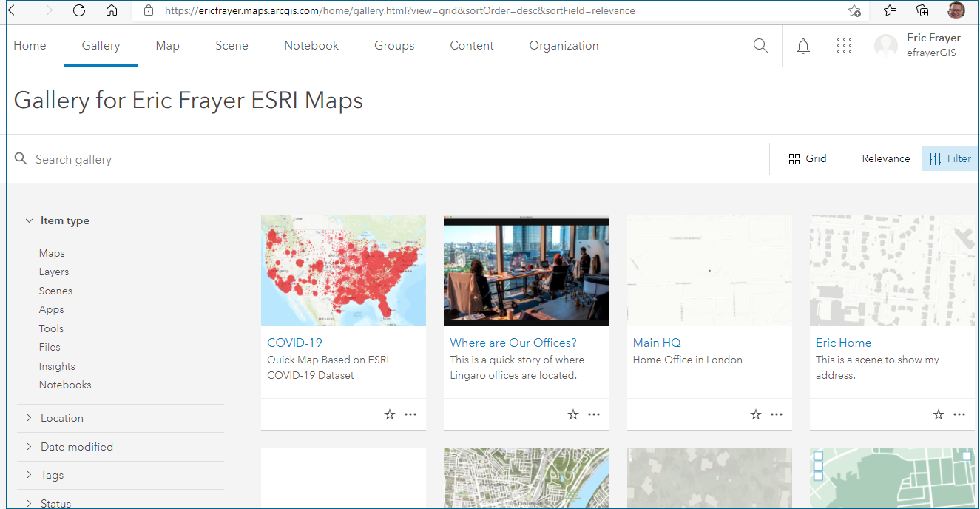
Task: Filter by Layers item type
Action: (x=54, y=272)
